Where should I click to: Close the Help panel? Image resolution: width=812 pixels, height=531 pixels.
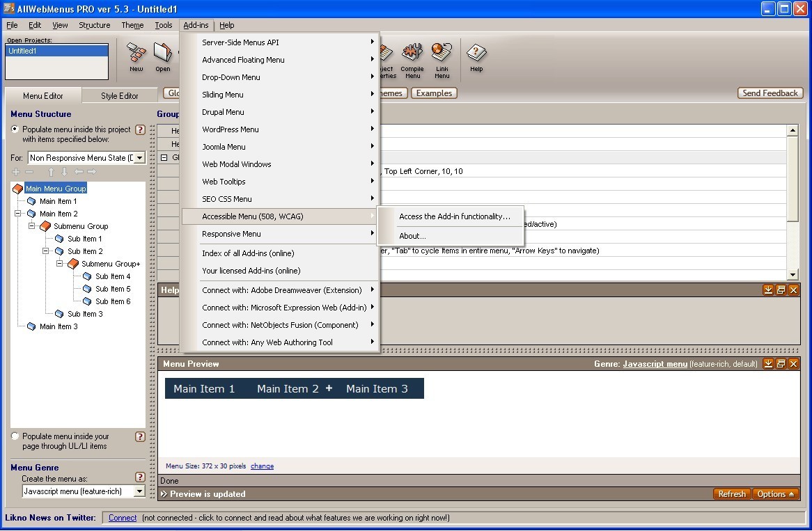pyautogui.click(x=793, y=290)
